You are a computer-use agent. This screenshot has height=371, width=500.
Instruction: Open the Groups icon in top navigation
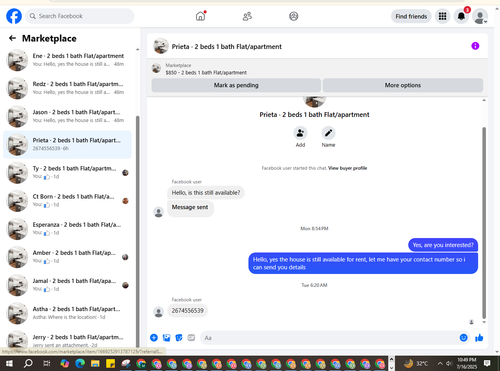point(293,16)
